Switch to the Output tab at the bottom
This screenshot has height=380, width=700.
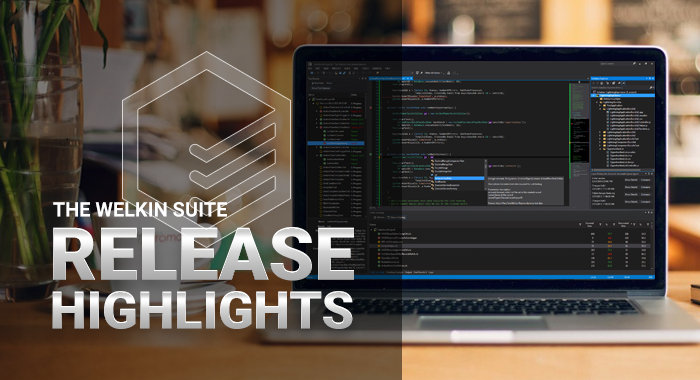click(x=408, y=272)
